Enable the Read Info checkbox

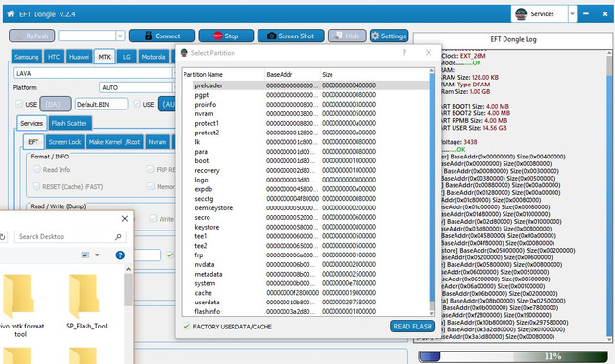tap(37, 169)
